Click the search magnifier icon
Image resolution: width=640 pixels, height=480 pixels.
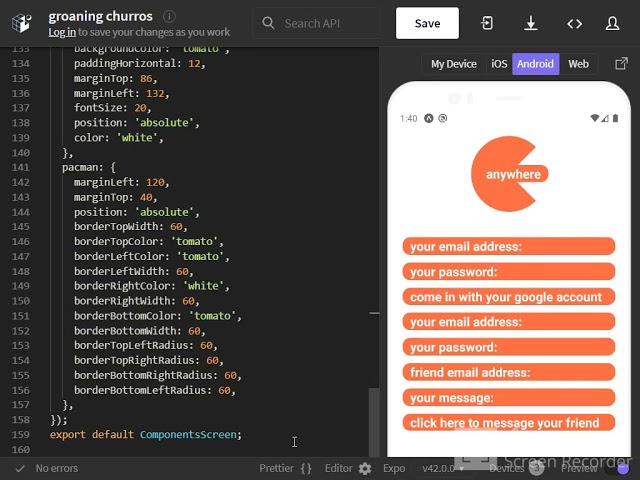coord(268,23)
